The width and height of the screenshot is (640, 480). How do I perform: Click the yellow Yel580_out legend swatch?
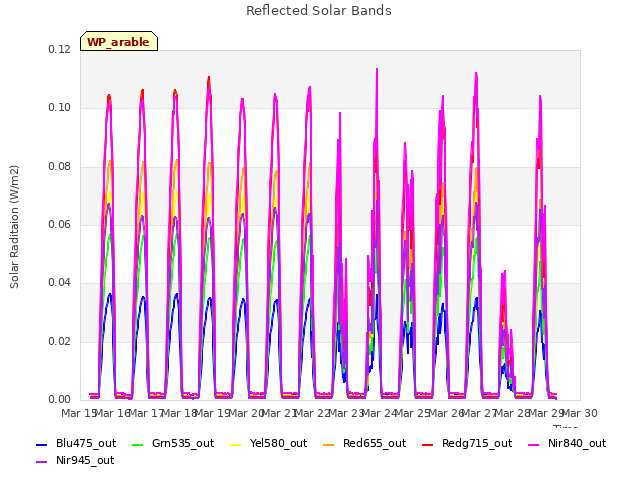click(x=236, y=444)
